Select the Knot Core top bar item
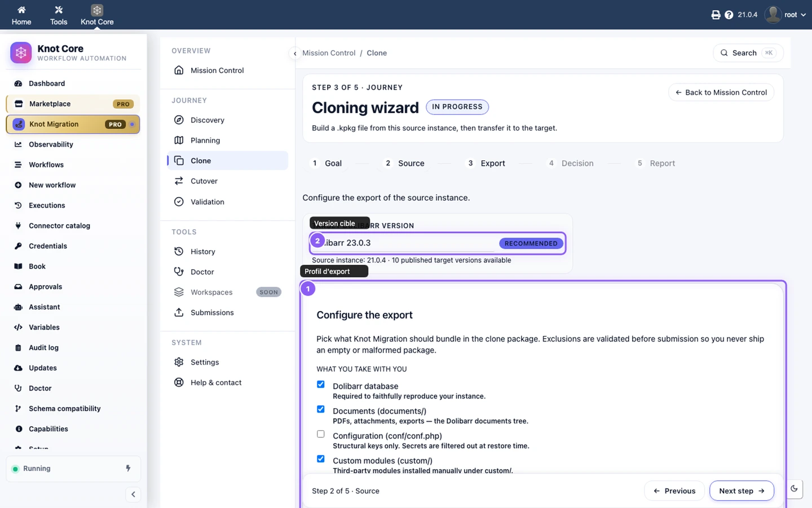 point(97,15)
